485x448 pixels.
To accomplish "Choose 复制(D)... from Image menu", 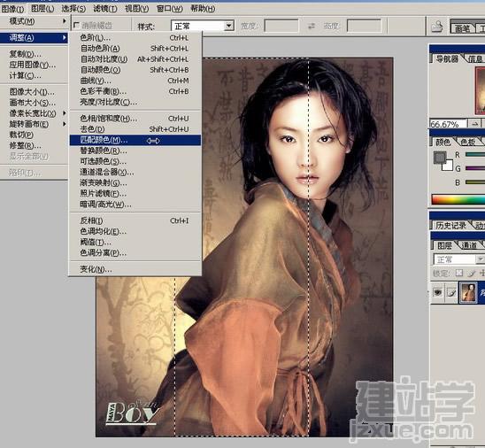I will (34, 54).
